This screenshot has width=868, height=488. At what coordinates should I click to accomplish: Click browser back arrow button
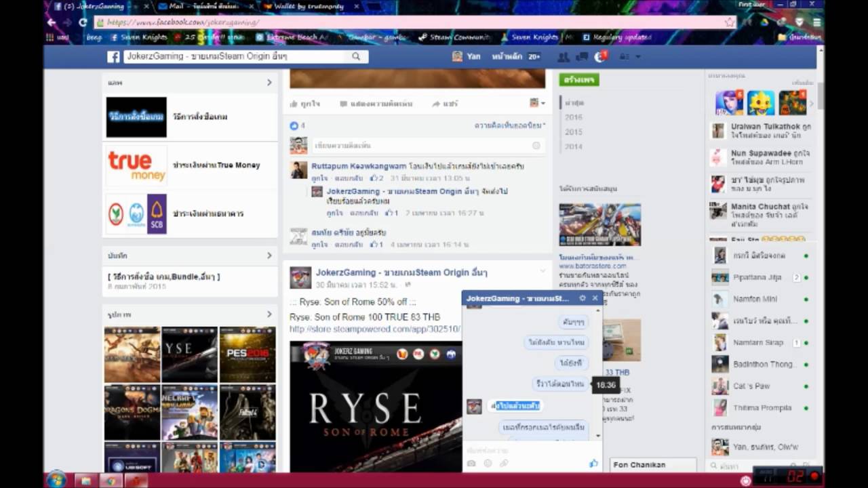point(52,22)
